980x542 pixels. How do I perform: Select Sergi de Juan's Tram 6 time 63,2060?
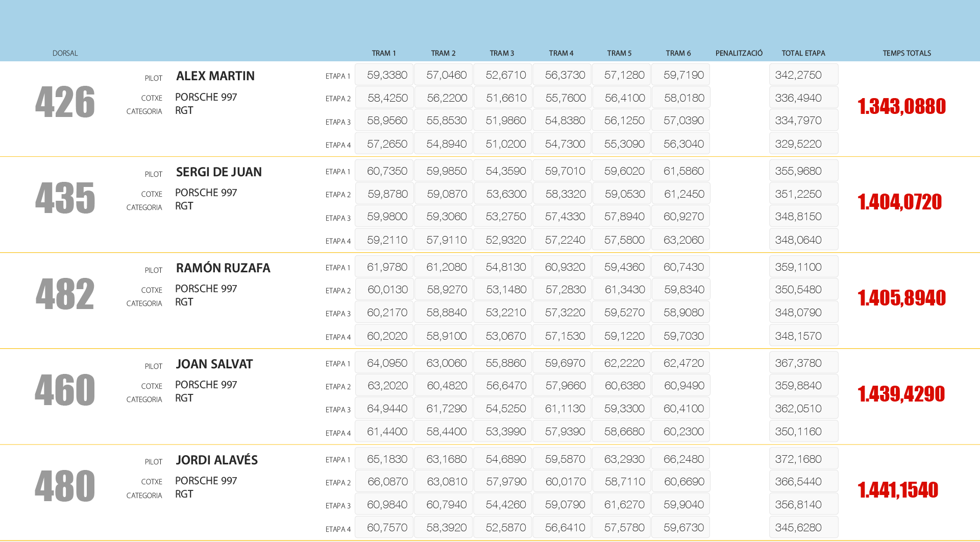tap(683, 240)
